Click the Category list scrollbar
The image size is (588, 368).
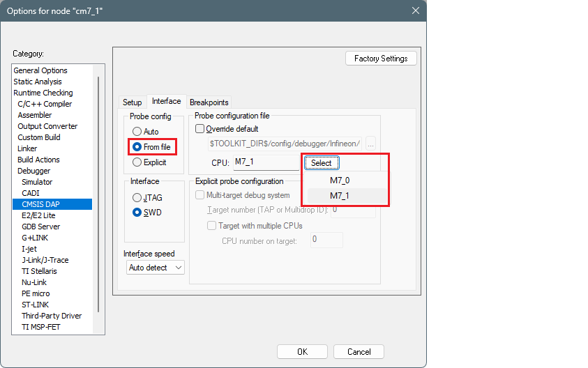(98, 195)
